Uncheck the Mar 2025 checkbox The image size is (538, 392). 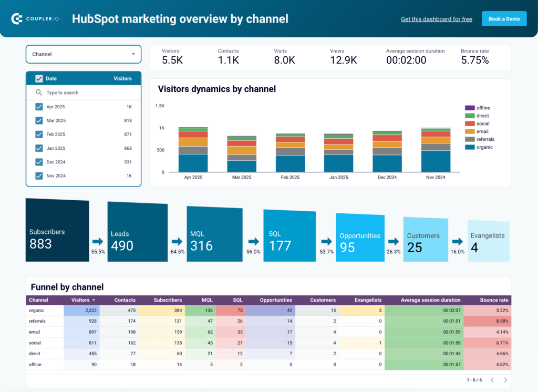pos(39,120)
